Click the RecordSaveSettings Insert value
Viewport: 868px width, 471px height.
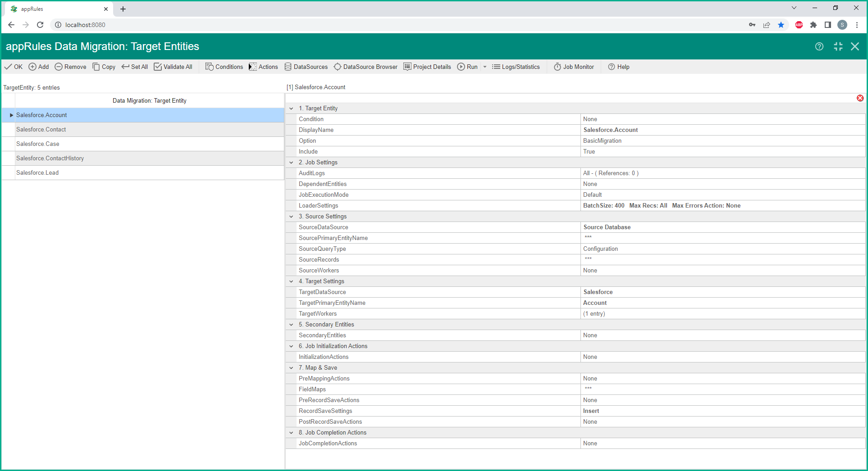pyautogui.click(x=591, y=411)
